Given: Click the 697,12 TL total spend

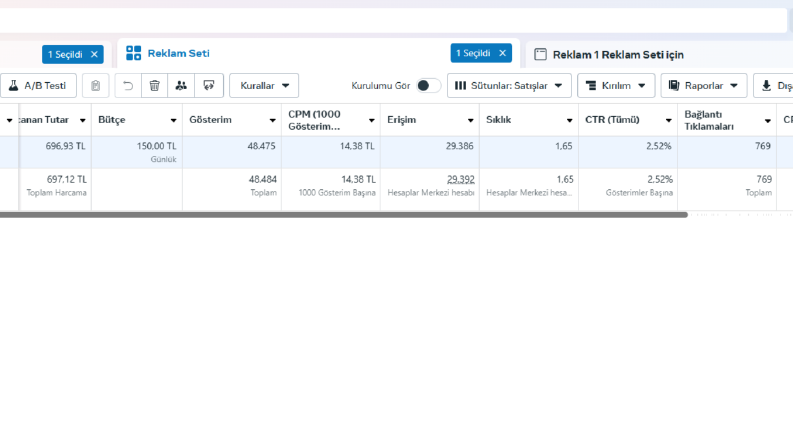Looking at the screenshot, I should point(67,180).
